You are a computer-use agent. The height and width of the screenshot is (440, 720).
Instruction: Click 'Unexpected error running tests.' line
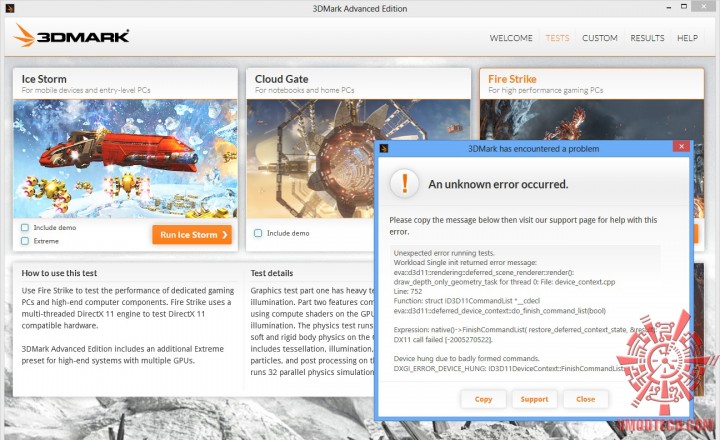click(444, 253)
